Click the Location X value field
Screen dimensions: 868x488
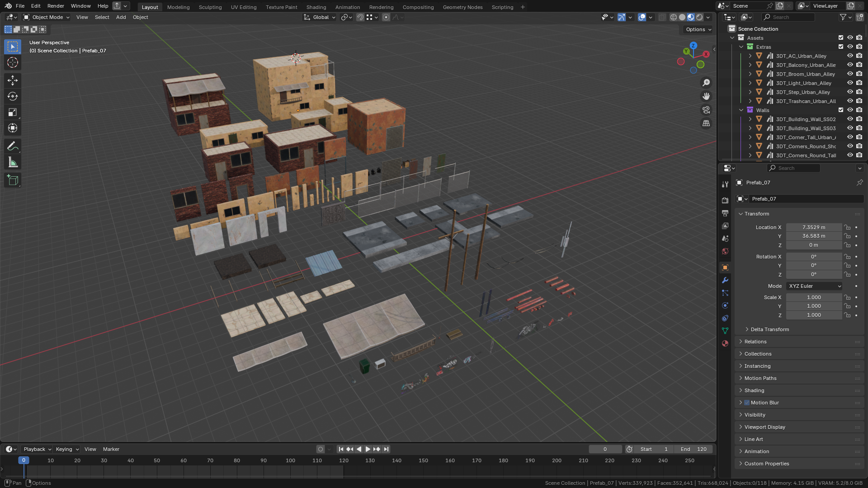coord(813,227)
